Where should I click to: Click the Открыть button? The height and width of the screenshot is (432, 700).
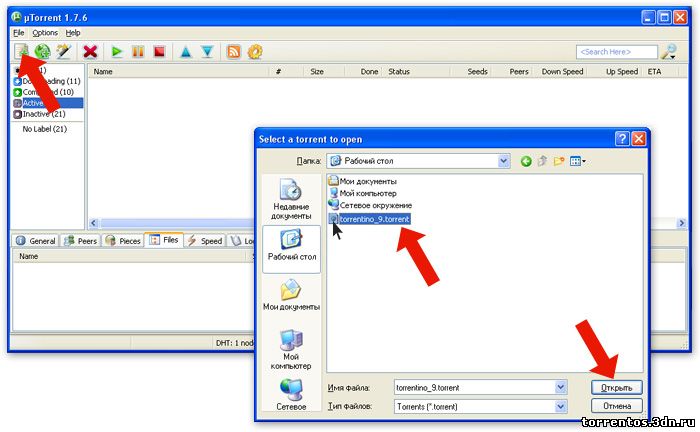pos(616,386)
